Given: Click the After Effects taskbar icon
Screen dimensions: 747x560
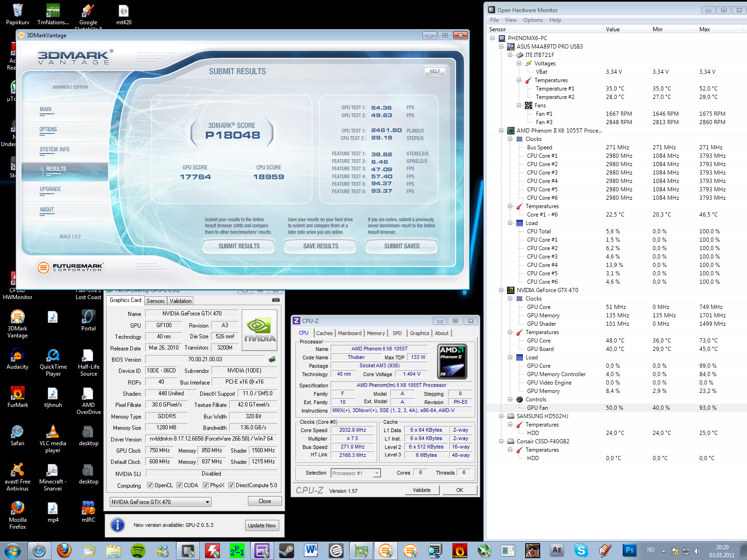Looking at the screenshot, I should [557, 551].
